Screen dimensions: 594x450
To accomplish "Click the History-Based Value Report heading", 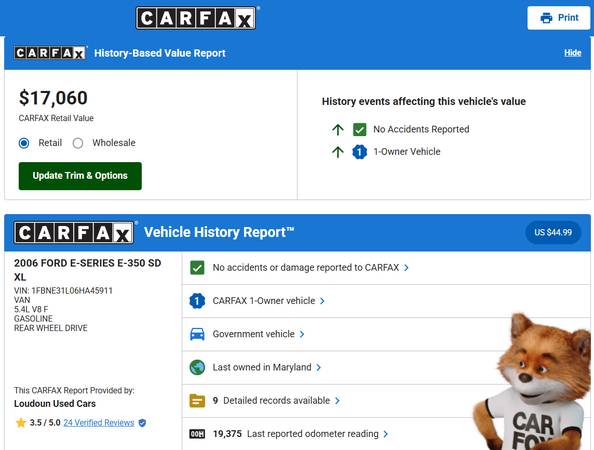I will click(x=160, y=53).
